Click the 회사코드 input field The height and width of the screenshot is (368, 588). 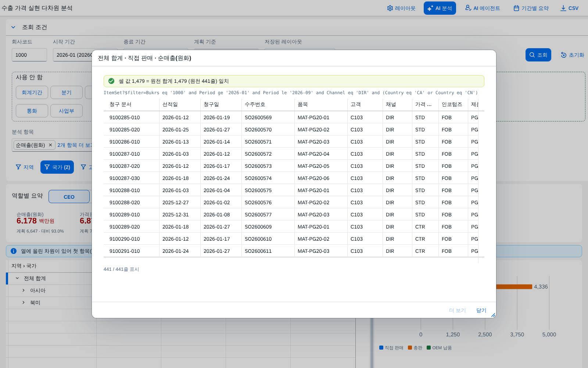(x=29, y=55)
